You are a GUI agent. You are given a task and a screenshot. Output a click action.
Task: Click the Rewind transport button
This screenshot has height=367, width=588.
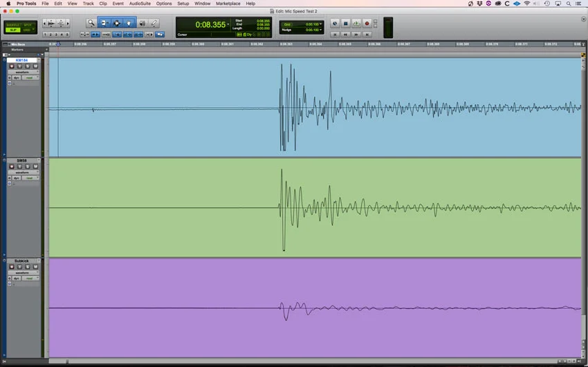[345, 34]
